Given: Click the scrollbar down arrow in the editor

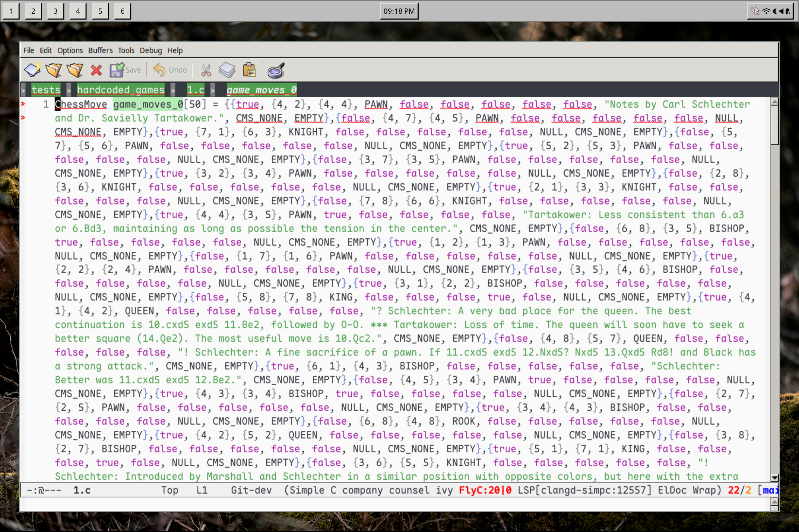Looking at the screenshot, I should pyautogui.click(x=774, y=477).
